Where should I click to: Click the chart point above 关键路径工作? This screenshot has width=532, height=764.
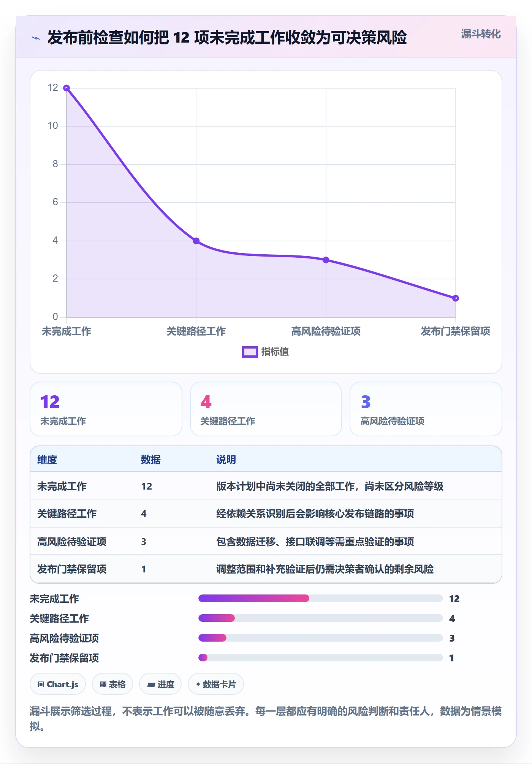coord(196,241)
